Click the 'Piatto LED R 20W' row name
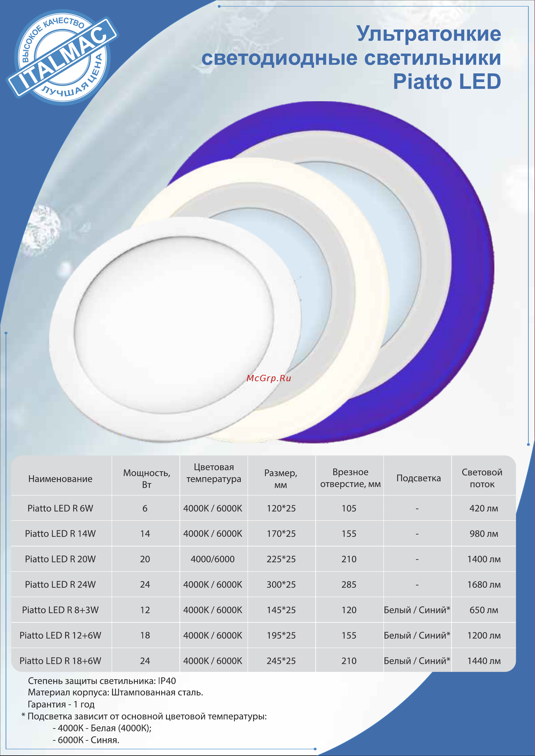The width and height of the screenshot is (535, 756). (x=60, y=559)
